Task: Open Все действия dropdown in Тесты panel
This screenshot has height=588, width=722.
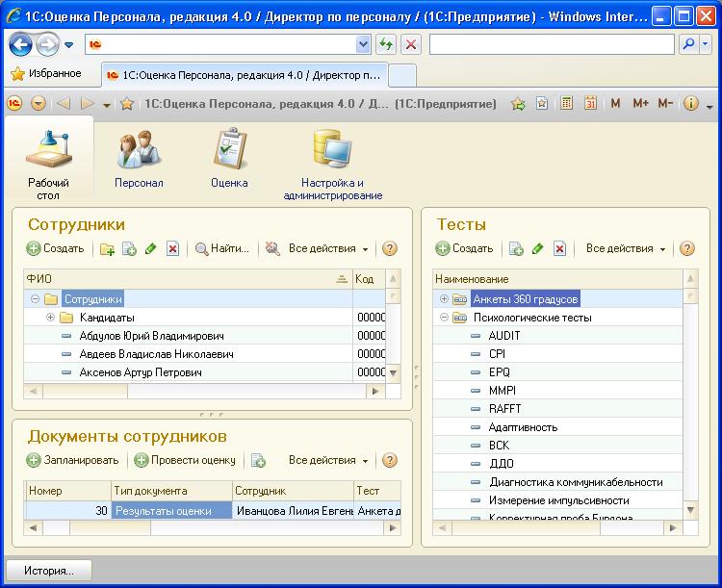Action: point(625,249)
